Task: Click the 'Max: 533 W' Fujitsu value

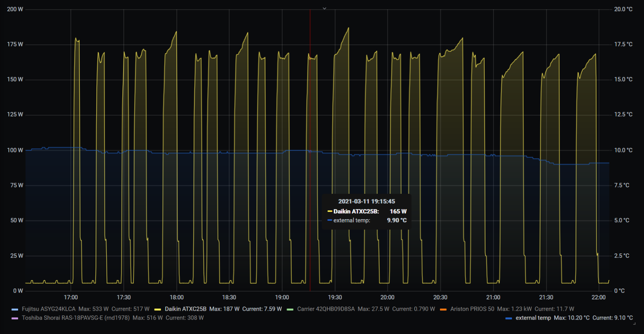Action: [93, 309]
